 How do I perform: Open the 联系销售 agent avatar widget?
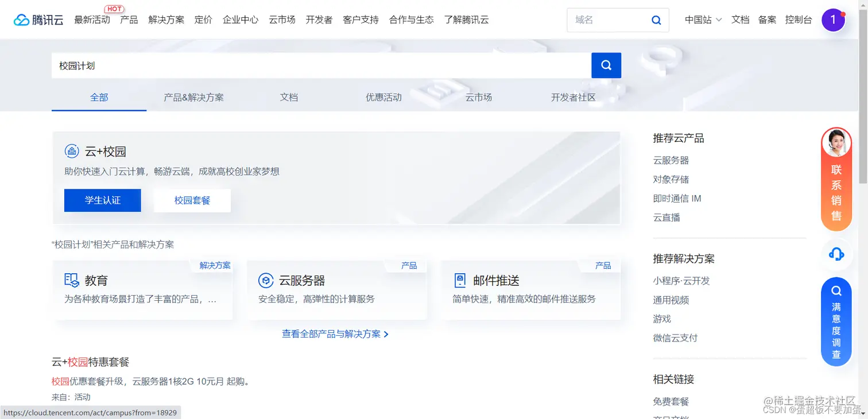point(836,179)
